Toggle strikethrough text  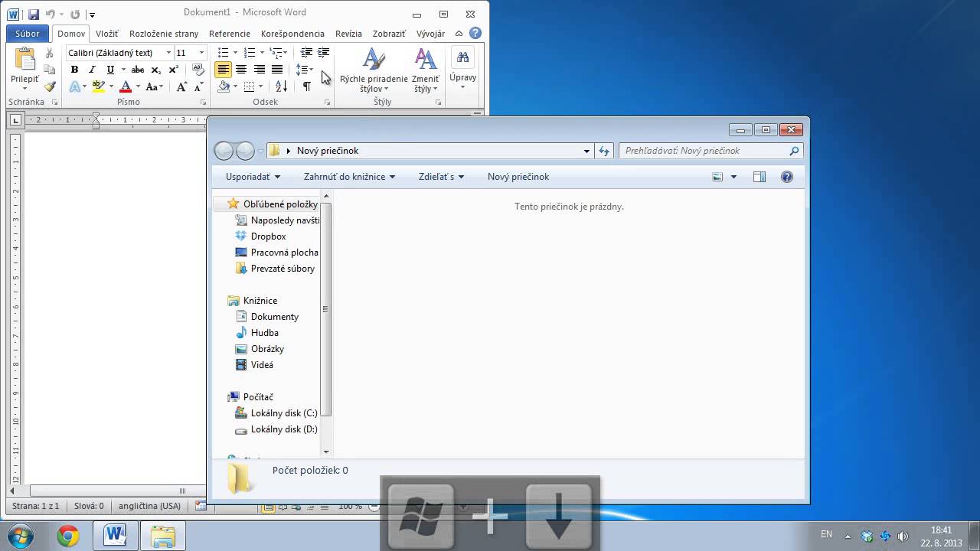[x=138, y=70]
